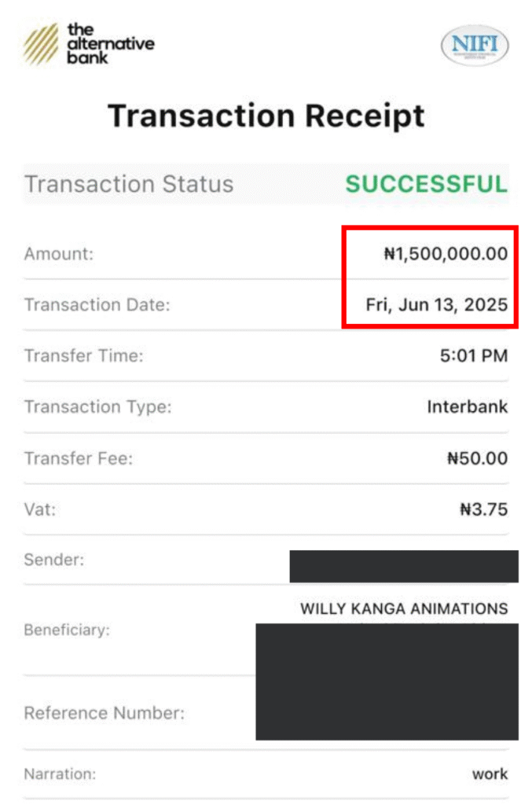Viewport: 532px width, 805px height.
Task: Click the Sender label
Action: tap(54, 561)
